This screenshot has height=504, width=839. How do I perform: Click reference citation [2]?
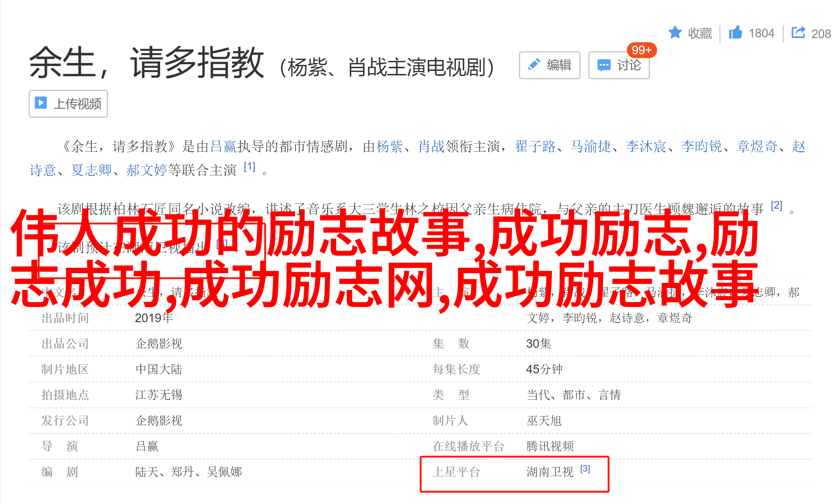pyautogui.click(x=776, y=205)
